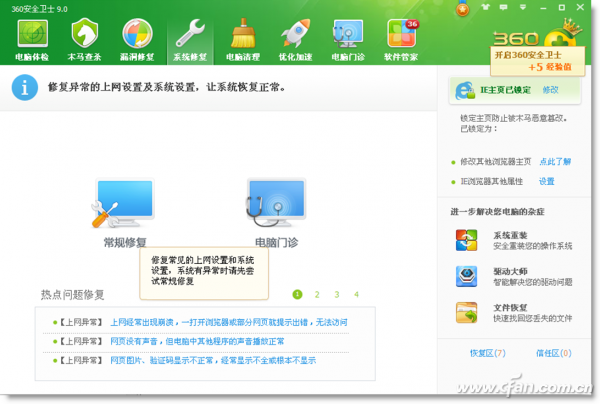Click 修改 link beside IE主页已锁定

coord(550,90)
